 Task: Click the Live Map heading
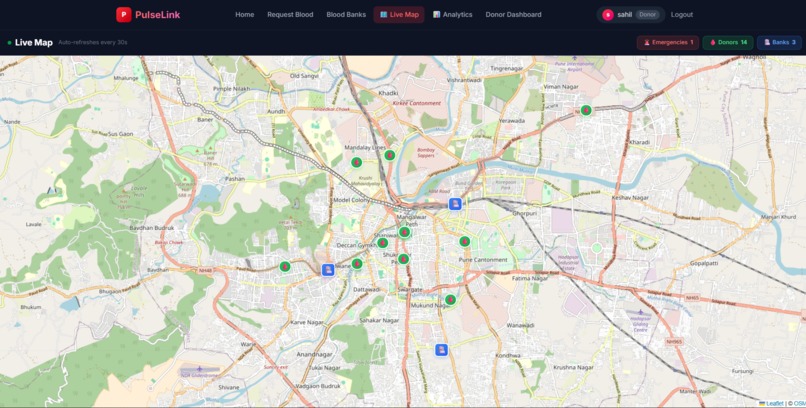click(x=34, y=43)
